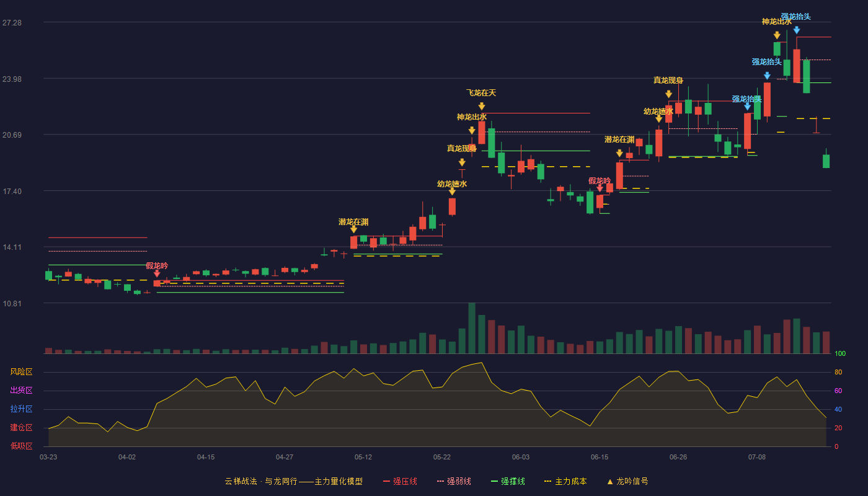868x496 pixels.
Task: Click the 真龙现身 arrow marker near 06-26
Action: [668, 94]
